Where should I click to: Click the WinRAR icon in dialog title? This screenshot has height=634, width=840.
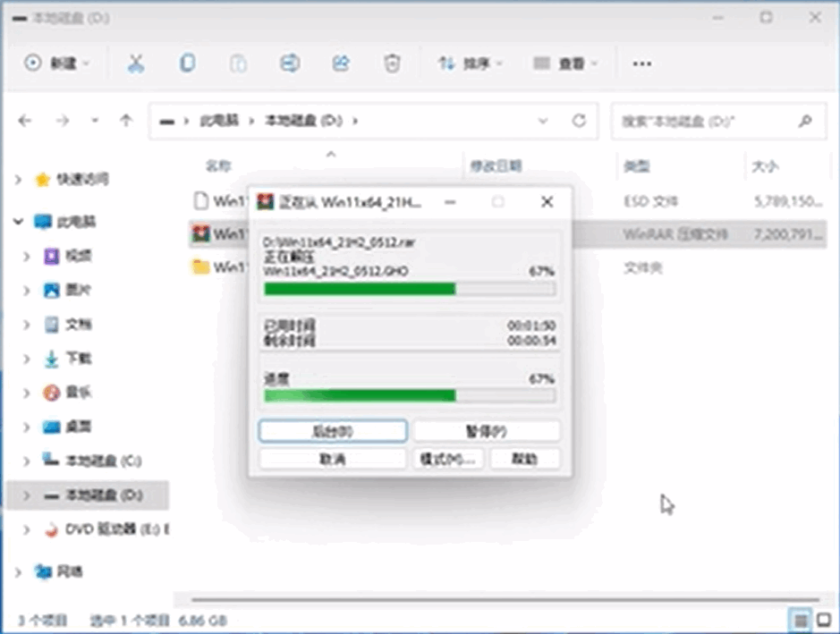pos(265,202)
